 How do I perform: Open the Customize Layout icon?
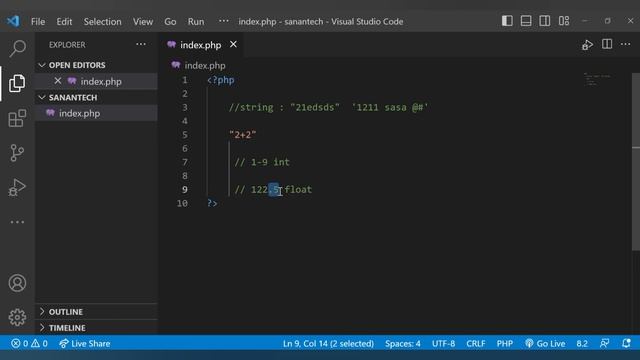coord(564,21)
